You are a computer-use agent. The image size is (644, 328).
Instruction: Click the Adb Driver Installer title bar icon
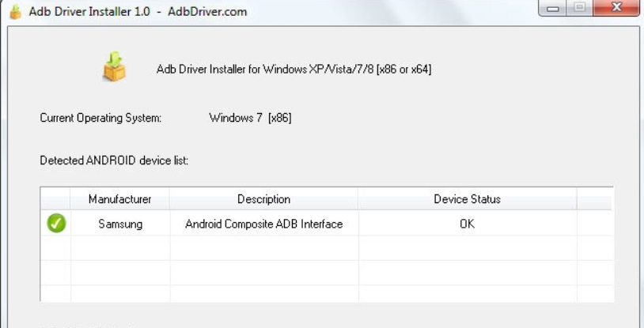click(15, 12)
